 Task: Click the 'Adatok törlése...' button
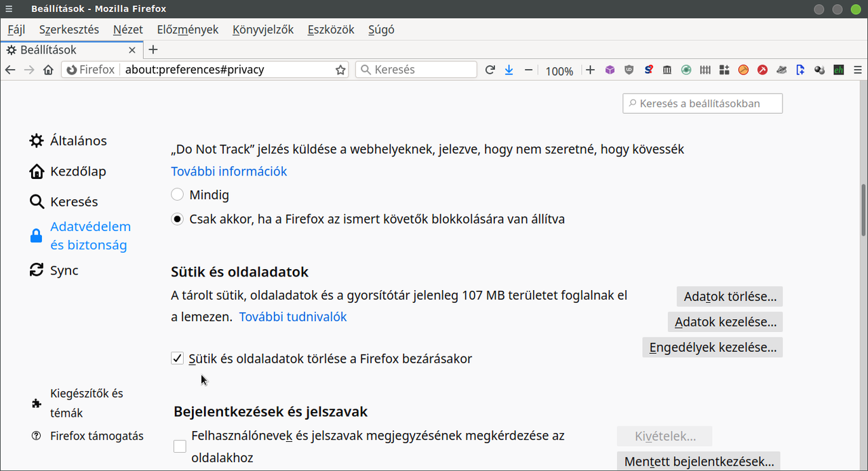[x=730, y=296]
